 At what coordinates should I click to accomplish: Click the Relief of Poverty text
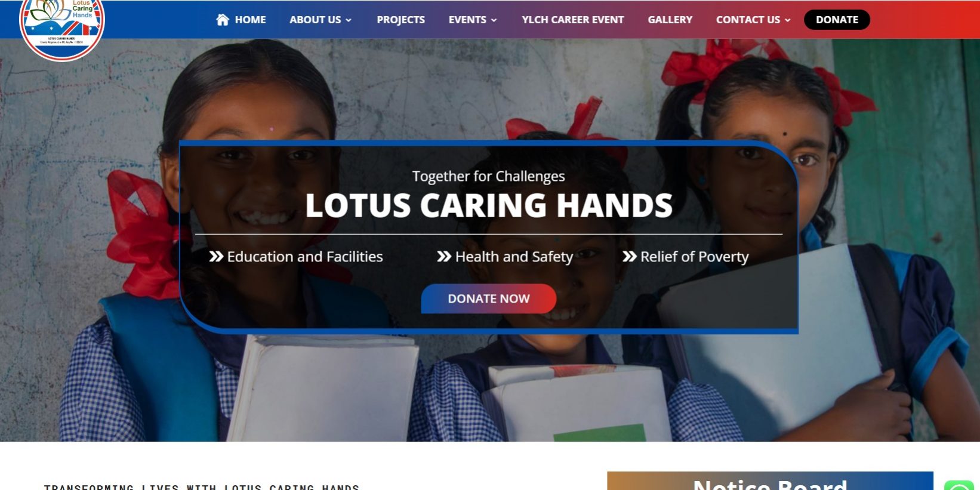[x=694, y=257]
